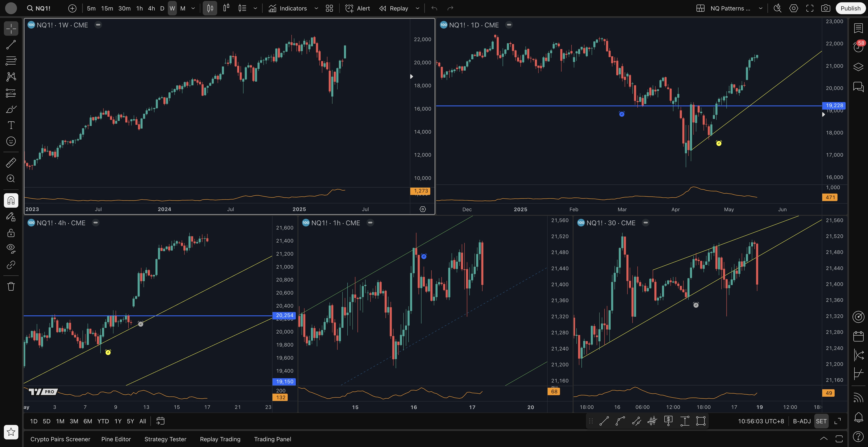
Task: Expand the timeframe interval dropdown arrow
Action: click(193, 8)
